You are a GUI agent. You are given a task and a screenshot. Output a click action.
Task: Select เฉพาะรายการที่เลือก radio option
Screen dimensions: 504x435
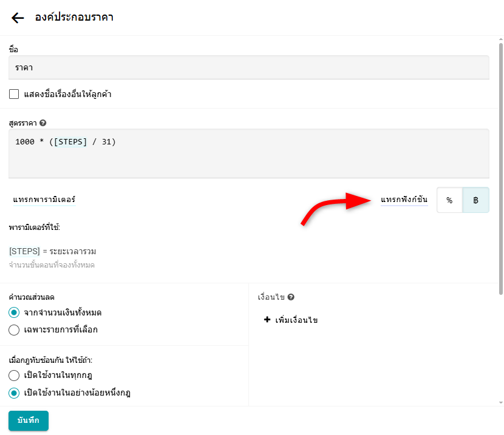tap(14, 330)
